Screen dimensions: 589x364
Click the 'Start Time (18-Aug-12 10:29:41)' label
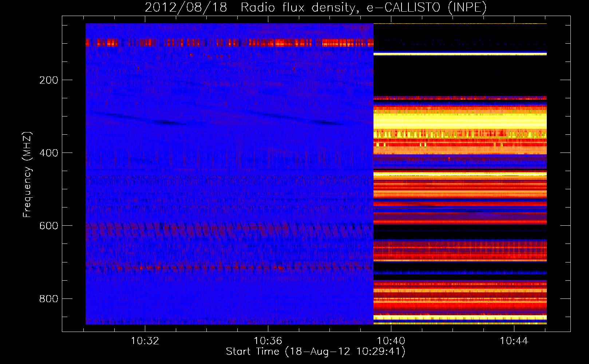point(316,352)
